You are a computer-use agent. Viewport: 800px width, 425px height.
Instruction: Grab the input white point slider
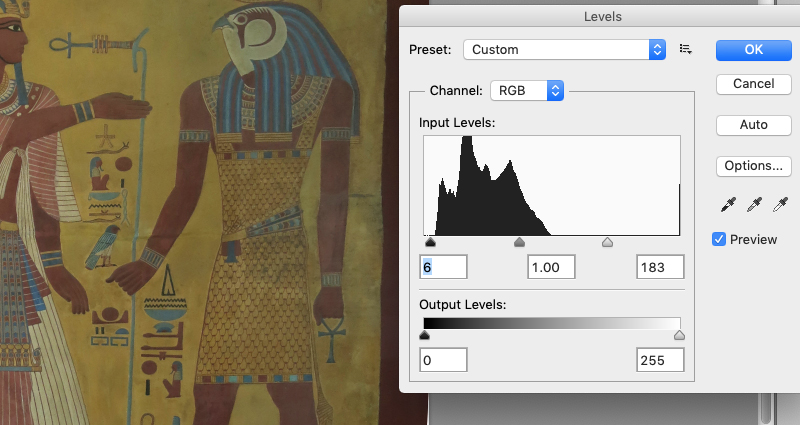607,242
